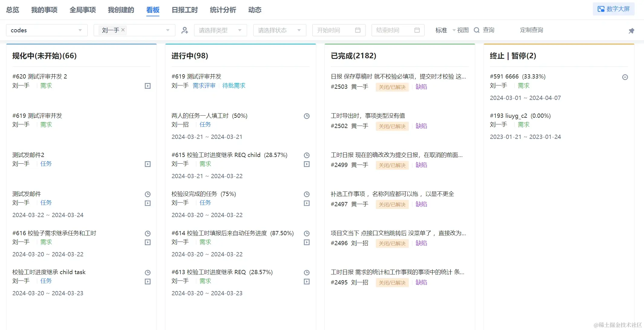Click the calendar icon in 开始时间 field
The image size is (644, 330).
(x=358, y=30)
